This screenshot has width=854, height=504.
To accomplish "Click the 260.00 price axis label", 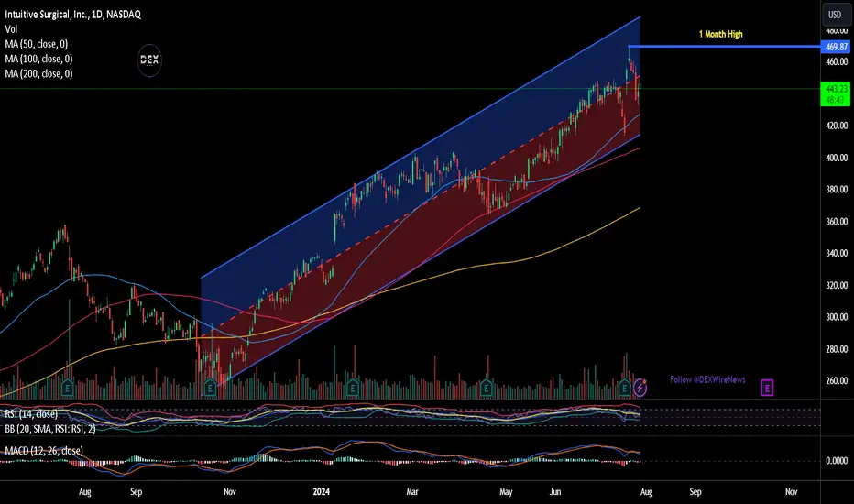I will (x=837, y=381).
